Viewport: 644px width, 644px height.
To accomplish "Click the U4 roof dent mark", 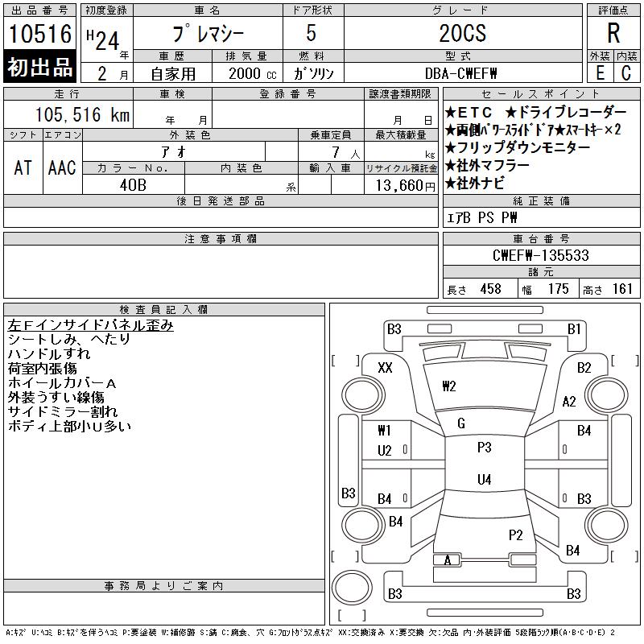I will (485, 479).
